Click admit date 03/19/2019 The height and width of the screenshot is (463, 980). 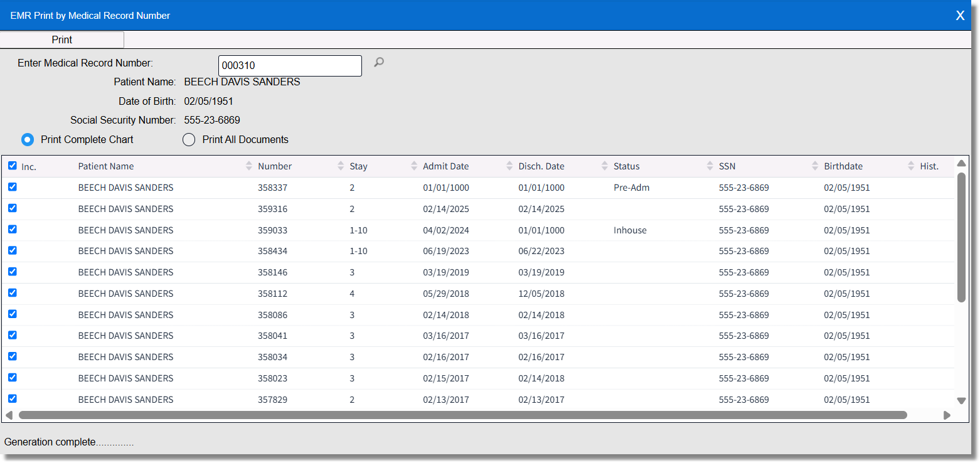tap(446, 272)
